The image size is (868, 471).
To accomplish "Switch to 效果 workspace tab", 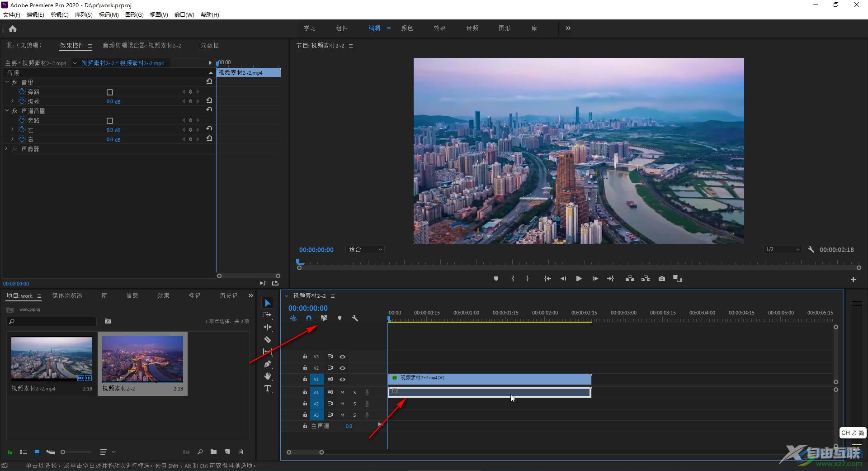I will [439, 28].
